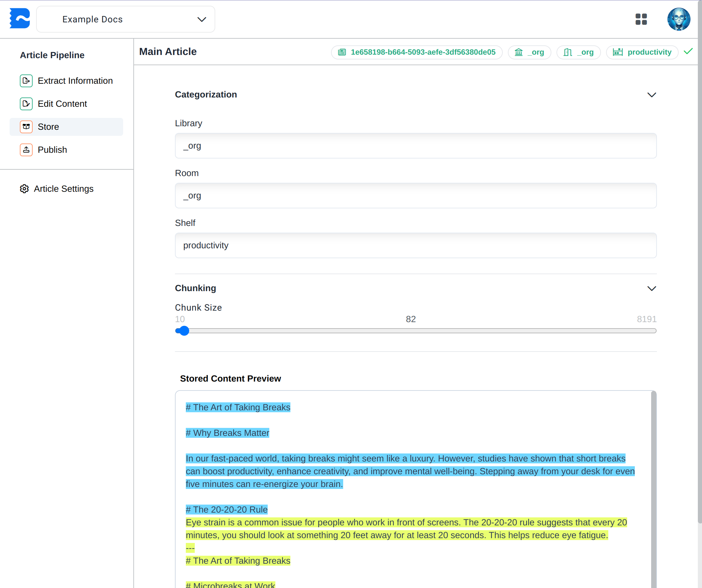The width and height of the screenshot is (702, 588).
Task: Click the Library input field
Action: coord(415,146)
